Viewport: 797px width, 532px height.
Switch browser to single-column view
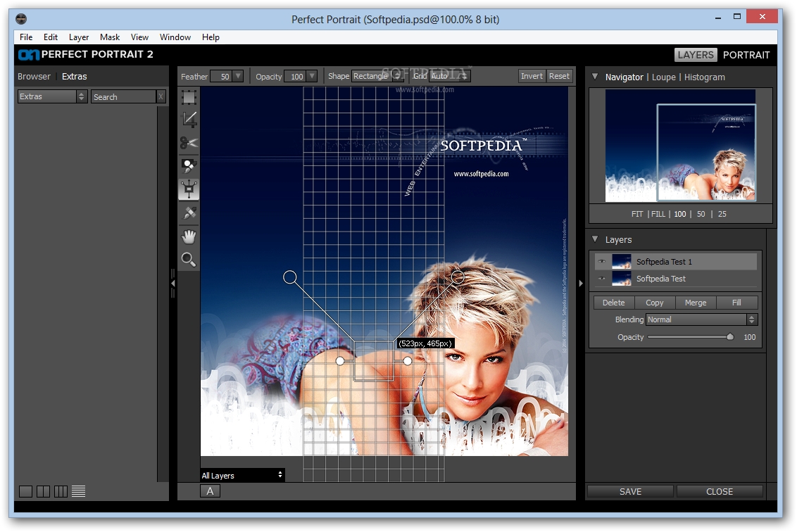pyautogui.click(x=25, y=491)
